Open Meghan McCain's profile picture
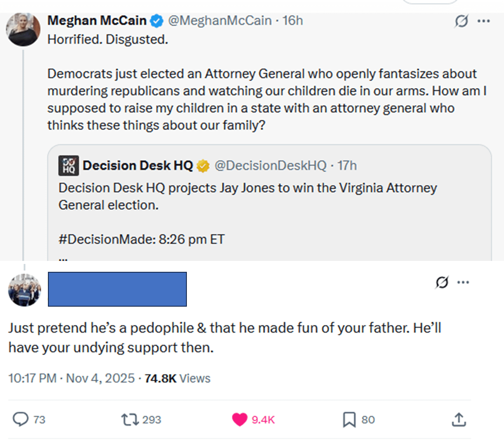 23,29
